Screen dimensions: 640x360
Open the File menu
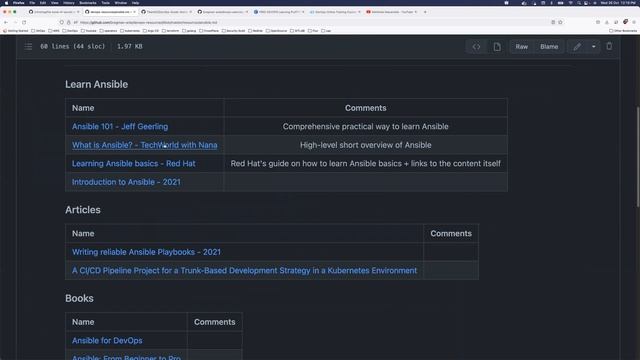(32, 3)
